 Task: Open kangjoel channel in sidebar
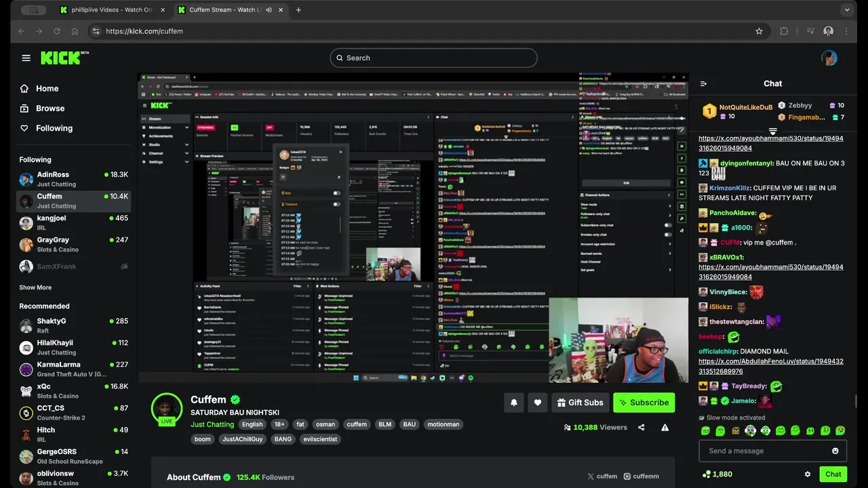click(x=73, y=223)
